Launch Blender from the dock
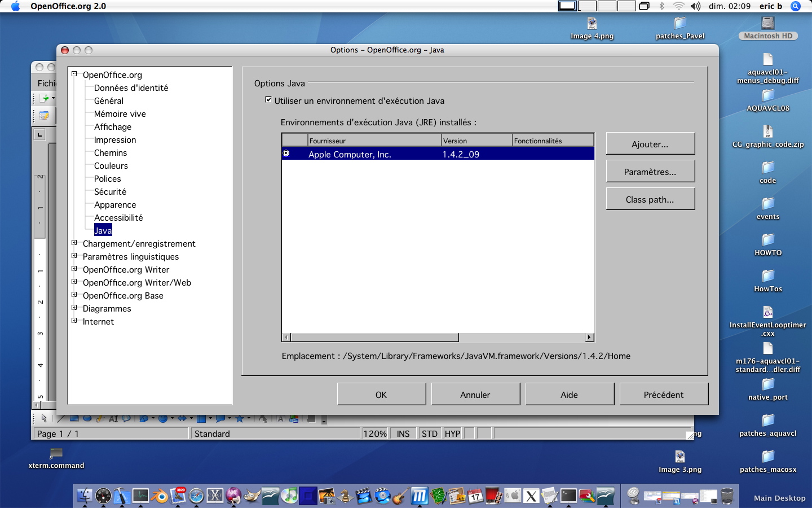The width and height of the screenshot is (812, 508). [x=159, y=496]
